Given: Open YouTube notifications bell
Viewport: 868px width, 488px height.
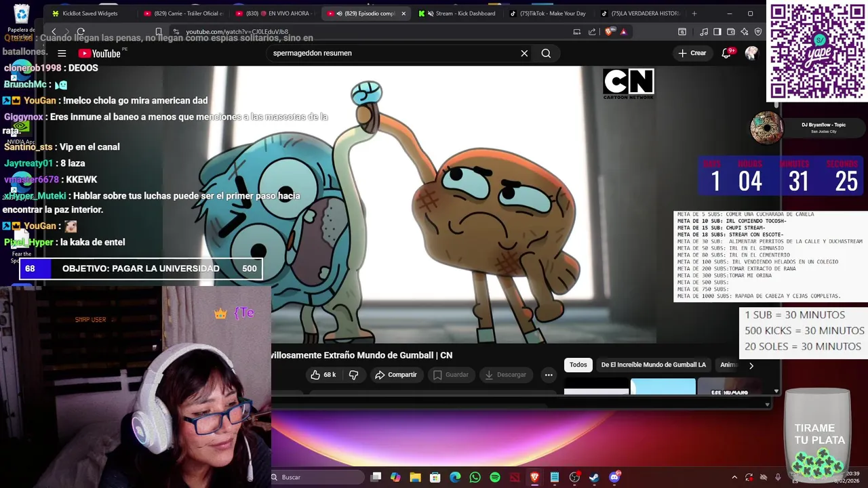Looking at the screenshot, I should 726,53.
